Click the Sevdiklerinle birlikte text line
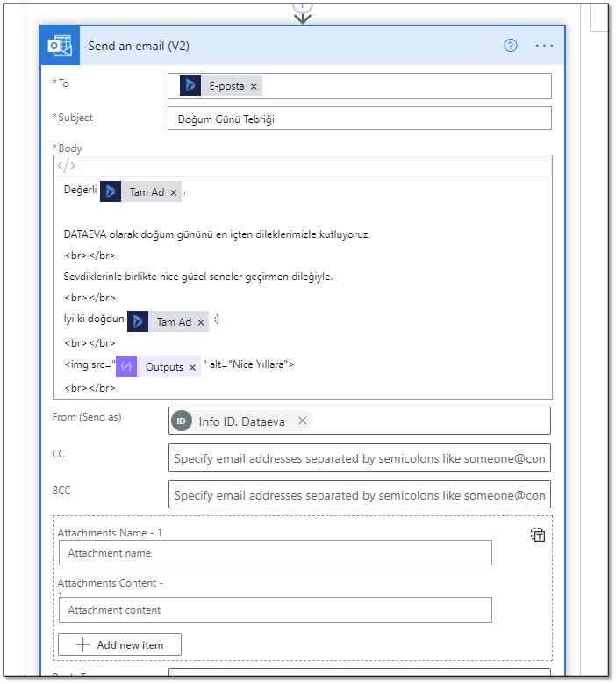Viewport: 616px width, 684px height. tap(198, 277)
